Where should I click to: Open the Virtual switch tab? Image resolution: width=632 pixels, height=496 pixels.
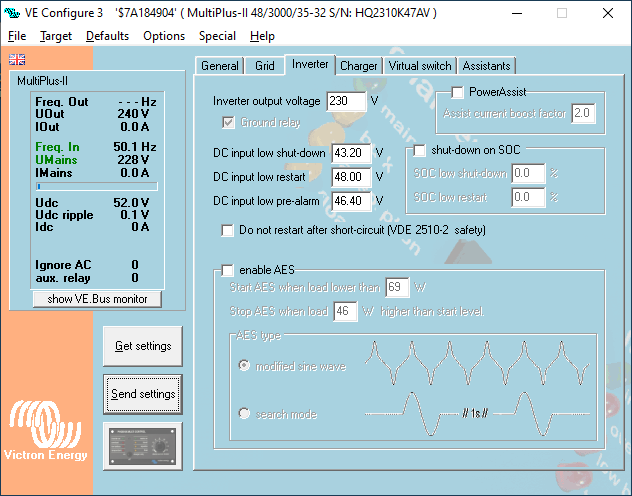tap(420, 66)
